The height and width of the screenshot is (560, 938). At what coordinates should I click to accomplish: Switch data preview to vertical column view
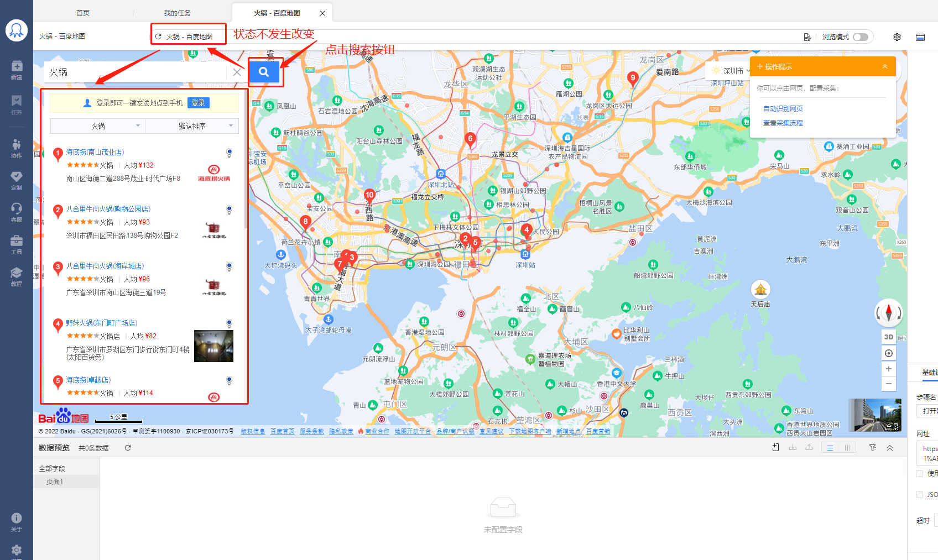pos(847,448)
